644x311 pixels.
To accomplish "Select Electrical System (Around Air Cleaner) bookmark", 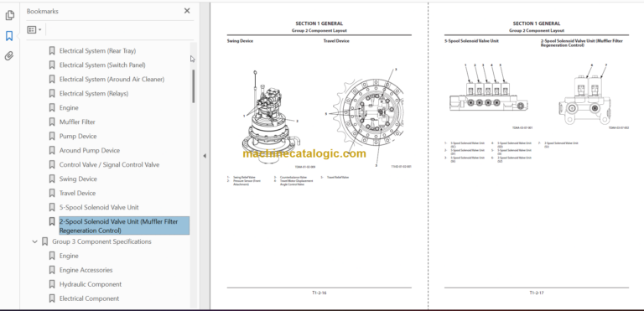I will click(x=112, y=80).
